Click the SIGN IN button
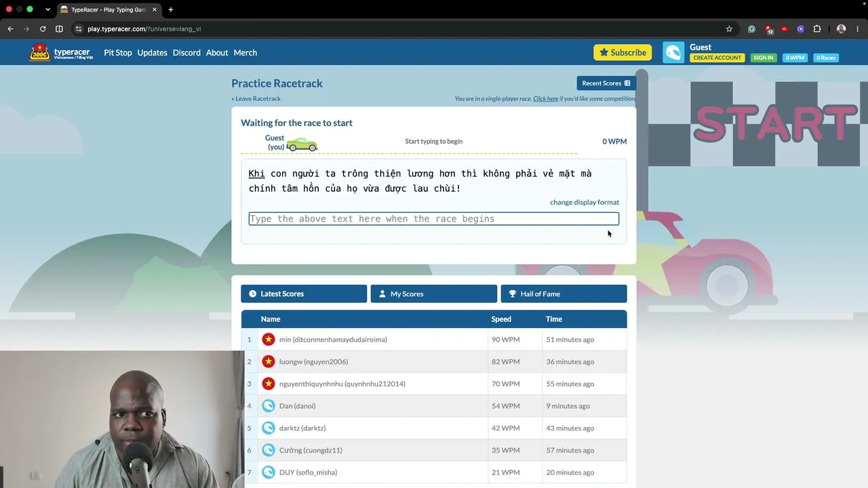 [763, 58]
